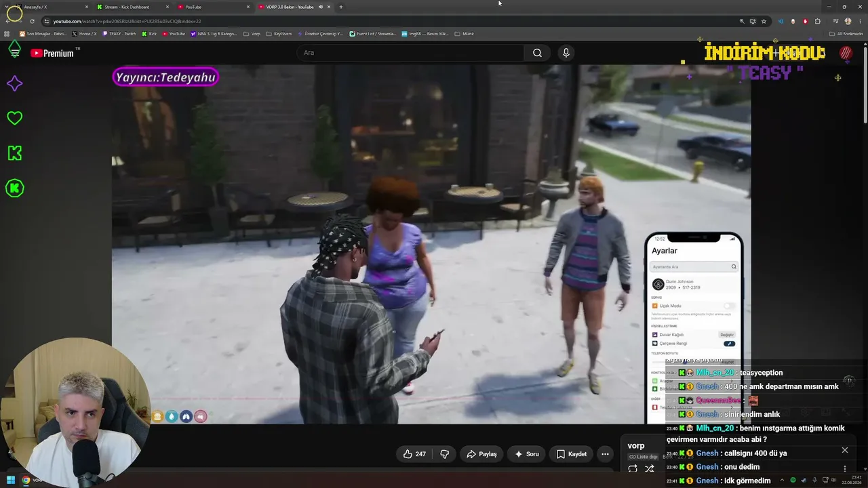Open the YouTube bookmark in bookmarks bar
The image size is (868, 488).
coord(174,34)
